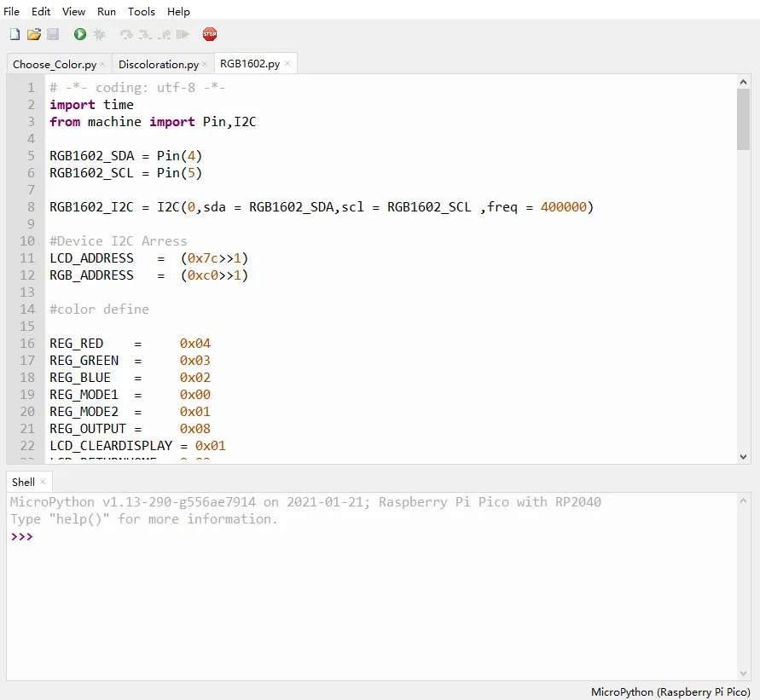Click the Save disk icon
The image size is (760, 700).
point(53,34)
